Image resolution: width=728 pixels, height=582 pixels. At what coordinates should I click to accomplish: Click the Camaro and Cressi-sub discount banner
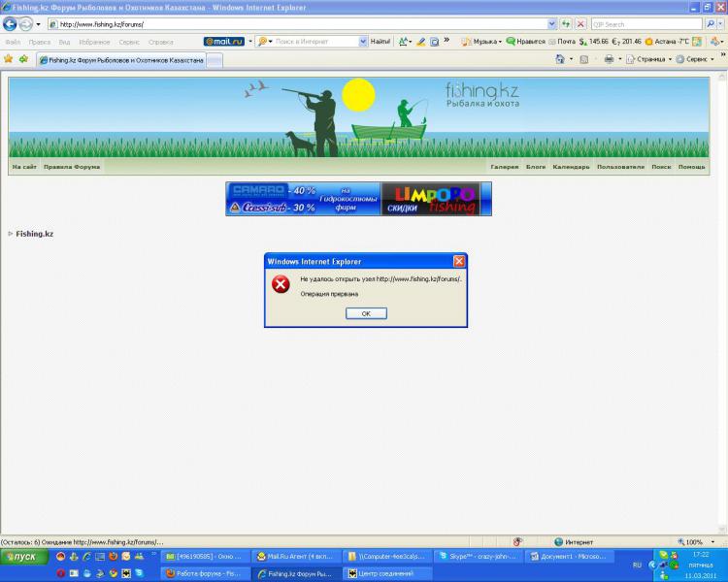click(304, 199)
